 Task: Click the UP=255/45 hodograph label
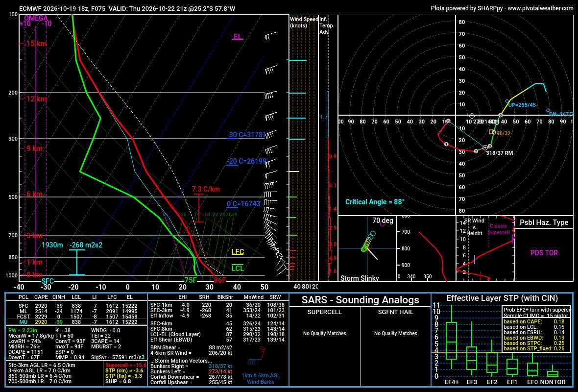[x=522, y=105]
